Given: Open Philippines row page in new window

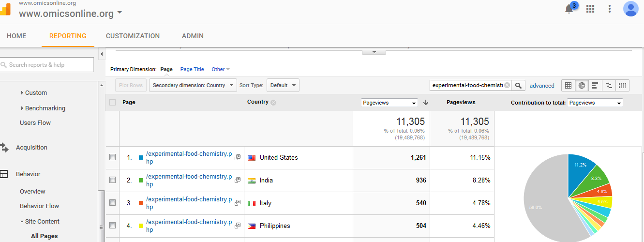Looking at the screenshot, I should (238, 226).
